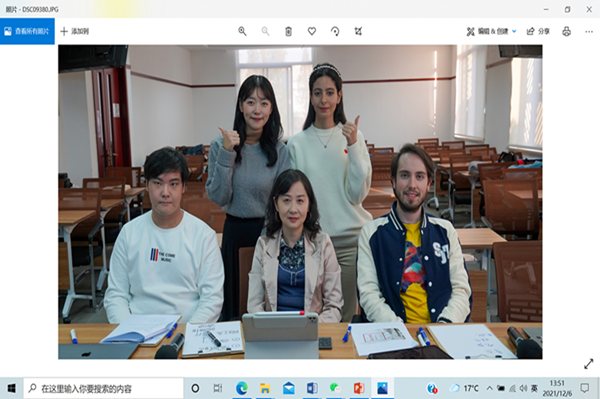Print the photo using the printer icon

567,31
